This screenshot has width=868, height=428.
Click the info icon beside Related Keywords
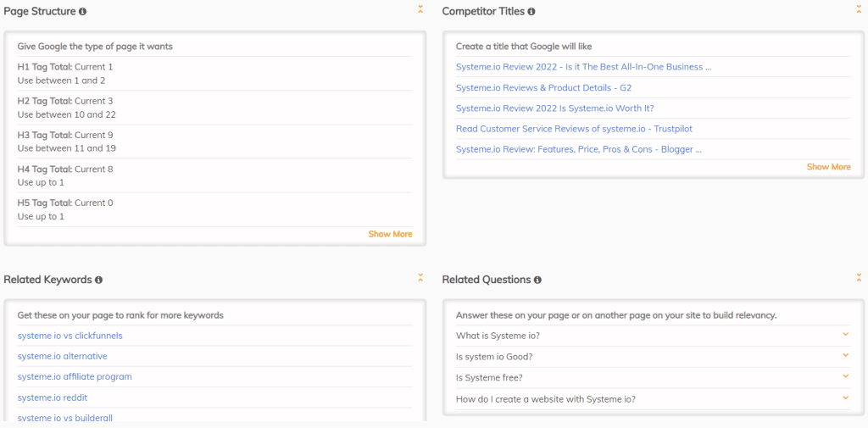[98, 280]
